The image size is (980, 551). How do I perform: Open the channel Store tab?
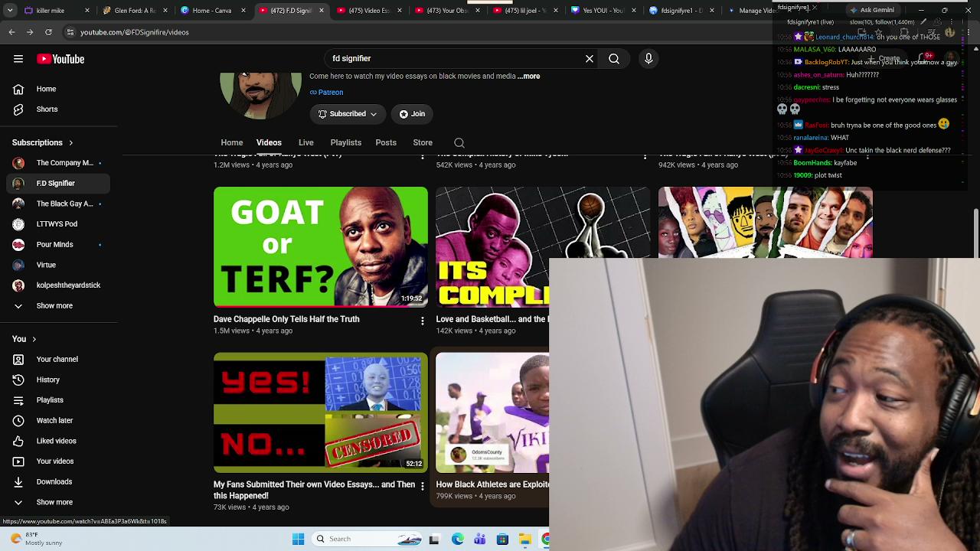pyautogui.click(x=423, y=143)
